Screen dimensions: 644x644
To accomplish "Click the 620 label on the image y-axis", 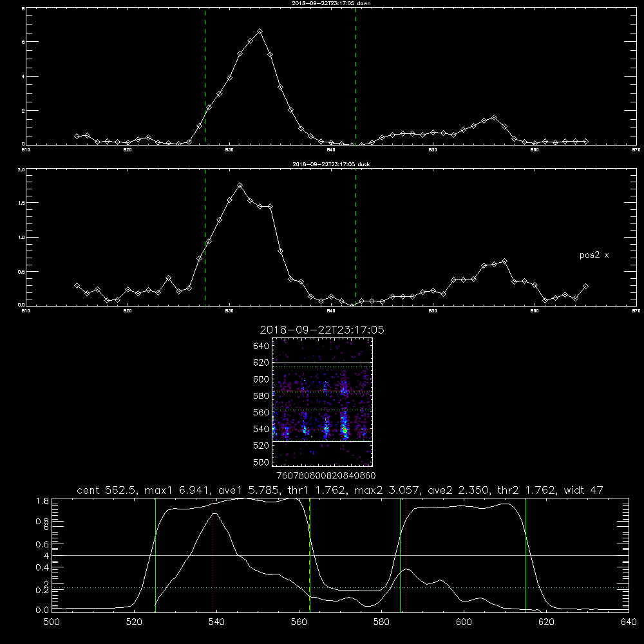I will (x=261, y=363).
